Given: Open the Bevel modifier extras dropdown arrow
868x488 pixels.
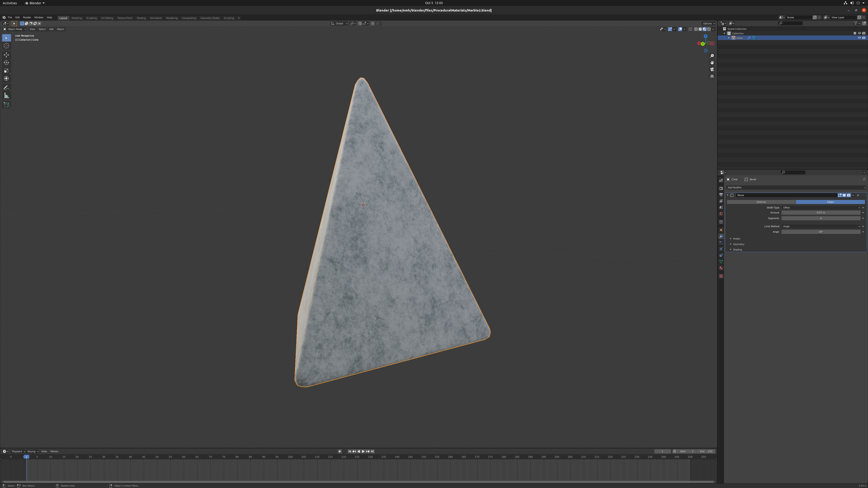Looking at the screenshot, I should click(853, 195).
